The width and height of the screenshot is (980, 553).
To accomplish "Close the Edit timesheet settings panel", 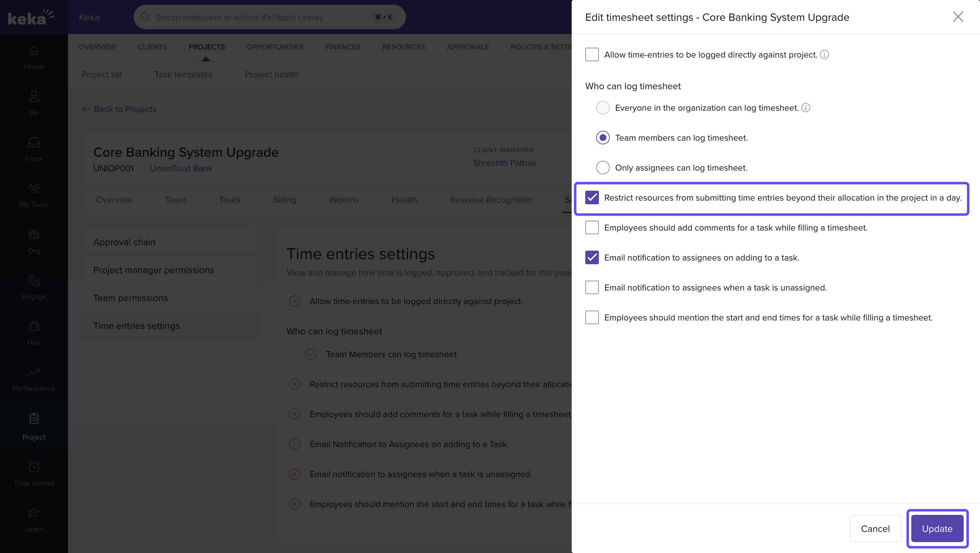I will click(958, 17).
